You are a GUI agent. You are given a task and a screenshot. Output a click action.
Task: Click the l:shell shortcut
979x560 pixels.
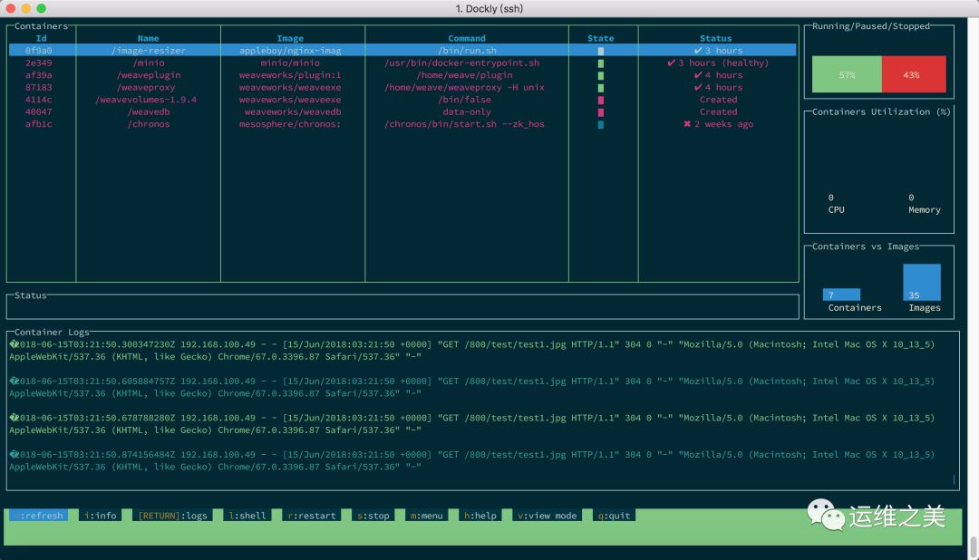pos(247,516)
